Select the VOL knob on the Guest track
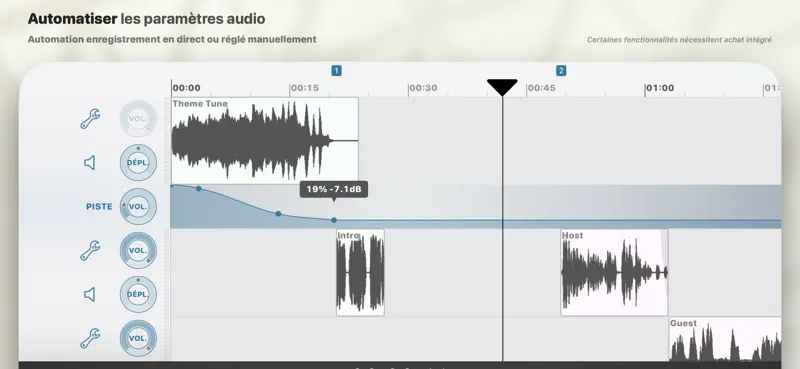 click(138, 338)
